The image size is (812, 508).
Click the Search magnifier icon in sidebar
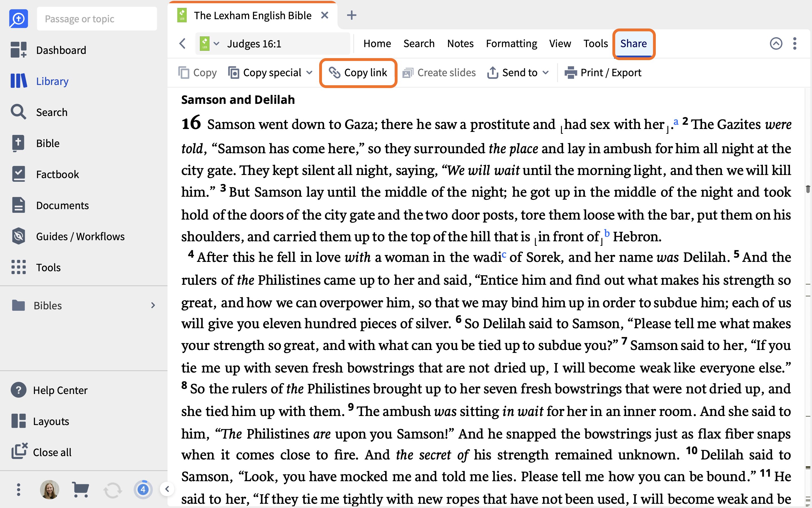point(18,112)
